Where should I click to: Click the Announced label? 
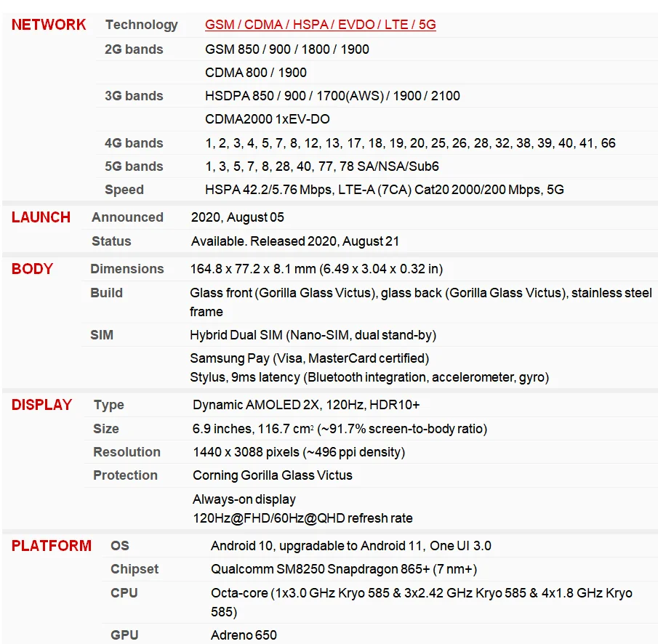[x=127, y=217]
